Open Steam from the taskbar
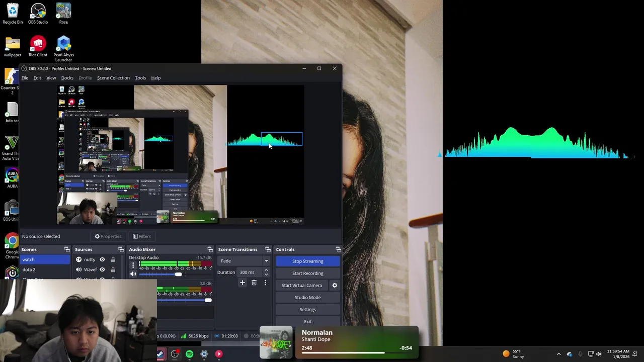644x362 pixels. click(160, 354)
